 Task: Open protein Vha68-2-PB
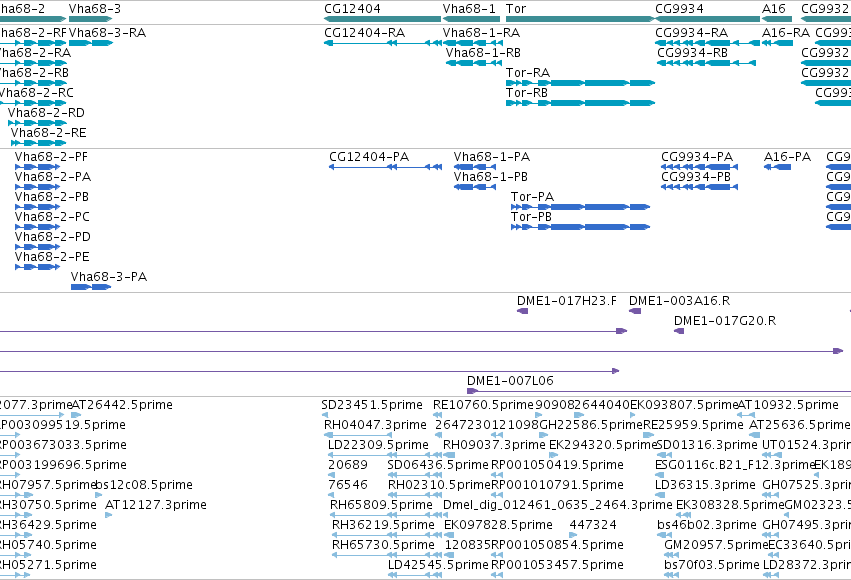coord(52,197)
